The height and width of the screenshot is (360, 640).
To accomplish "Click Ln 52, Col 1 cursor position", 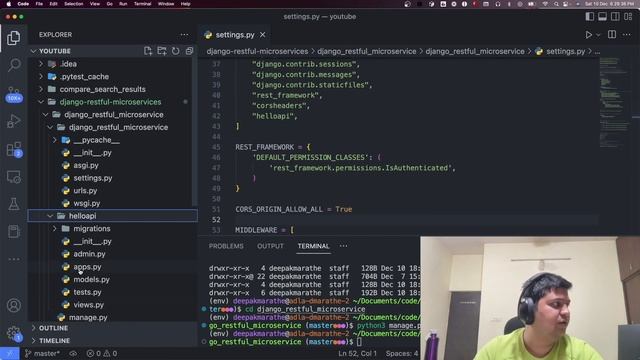I will [x=357, y=353].
